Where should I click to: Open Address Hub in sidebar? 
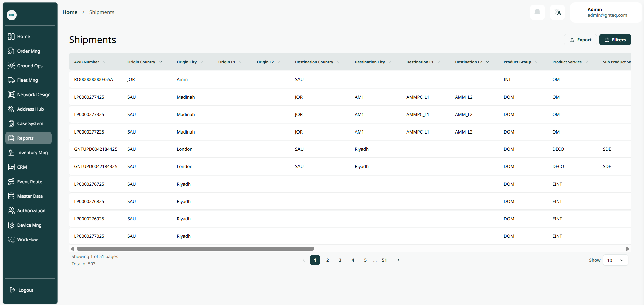pos(30,109)
